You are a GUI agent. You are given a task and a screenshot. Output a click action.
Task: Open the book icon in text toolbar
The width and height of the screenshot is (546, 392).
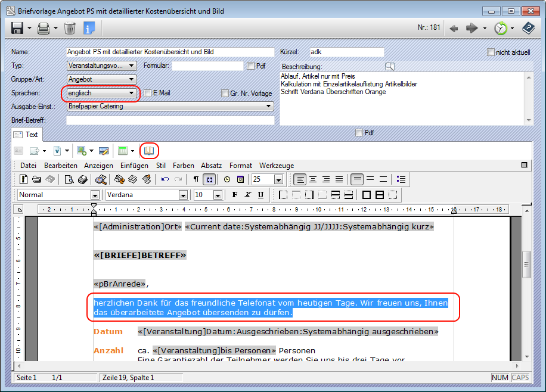point(149,151)
